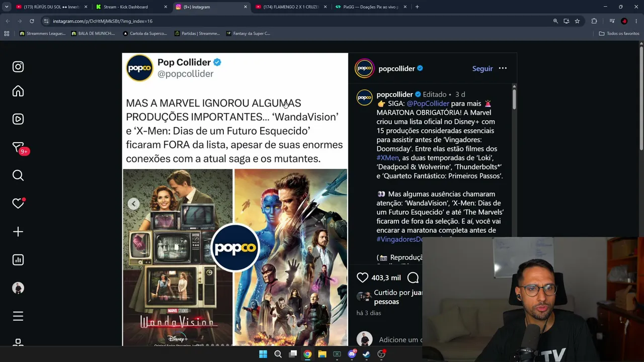Viewport: 644px width, 362px height.
Task: Open Notifications heart icon in the sidebar
Action: pos(18,203)
